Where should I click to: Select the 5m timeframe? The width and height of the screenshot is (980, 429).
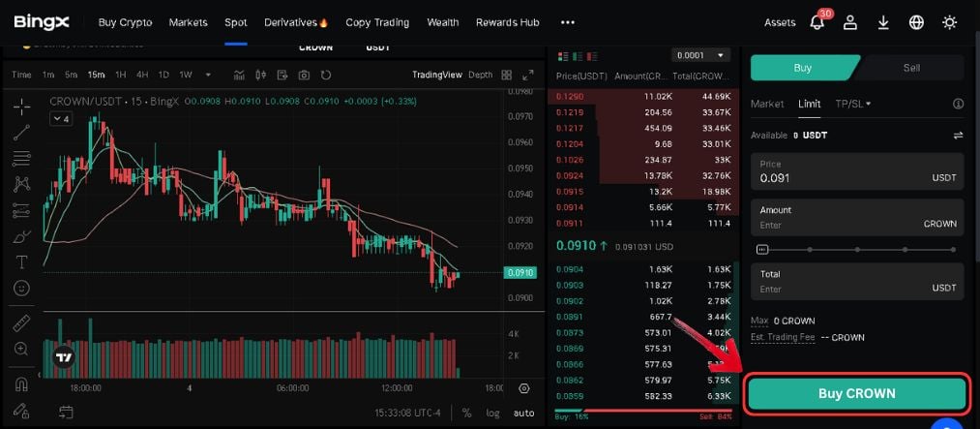pyautogui.click(x=71, y=75)
